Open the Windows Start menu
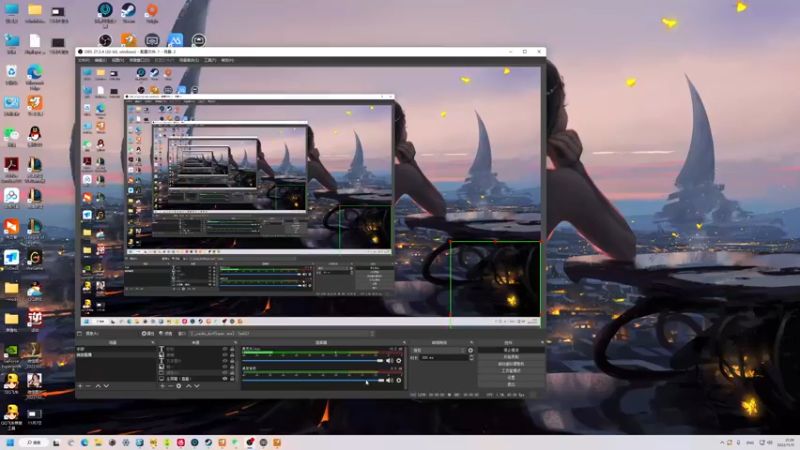The width and height of the screenshot is (800, 450). pos(10,442)
